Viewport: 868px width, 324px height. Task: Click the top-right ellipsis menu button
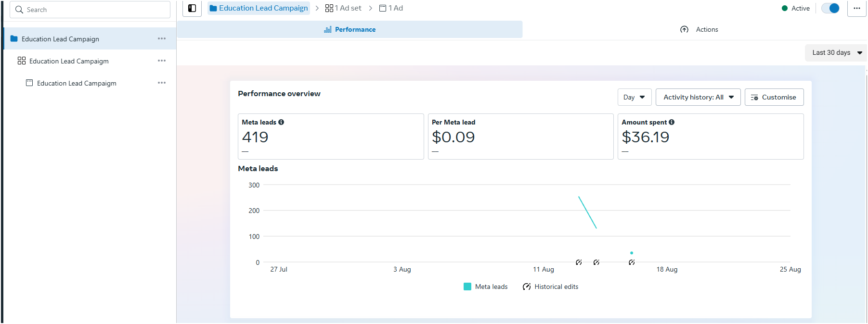[856, 8]
